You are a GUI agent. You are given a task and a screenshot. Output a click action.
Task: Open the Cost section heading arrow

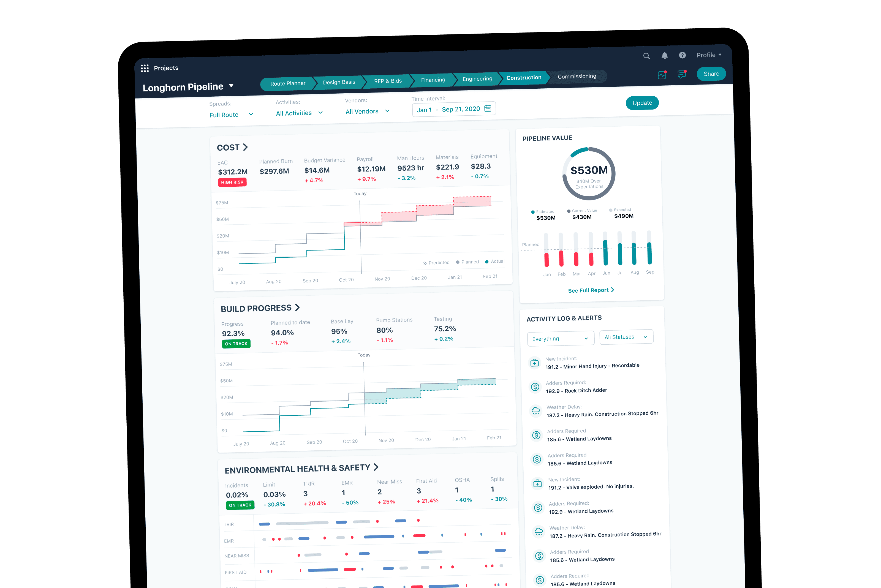245,147
